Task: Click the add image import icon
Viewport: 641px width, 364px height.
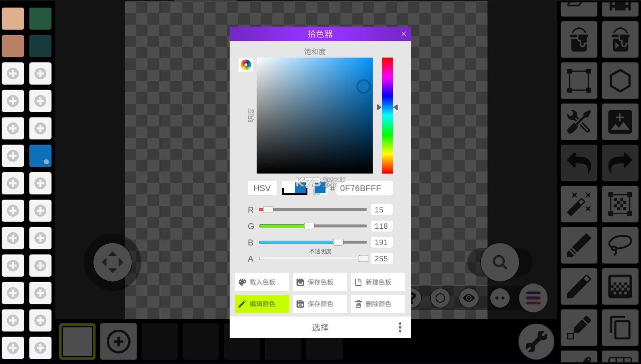Action: coord(620,122)
